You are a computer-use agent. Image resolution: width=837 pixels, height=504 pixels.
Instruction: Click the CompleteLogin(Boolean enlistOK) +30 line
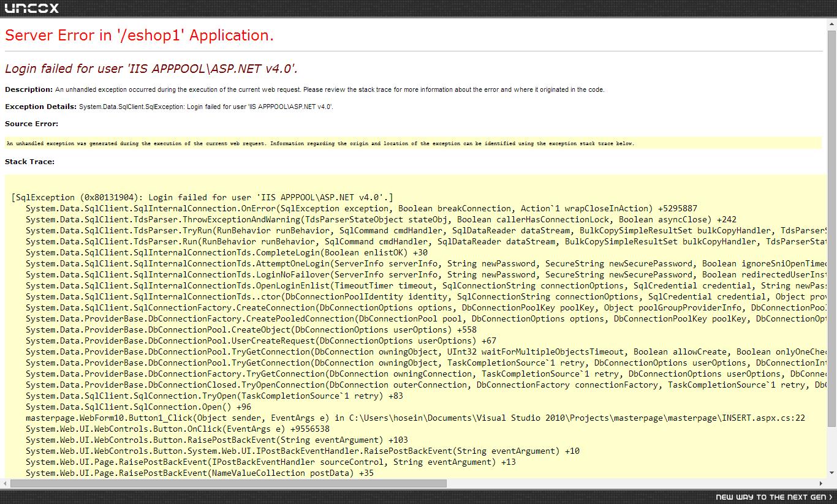227,252
